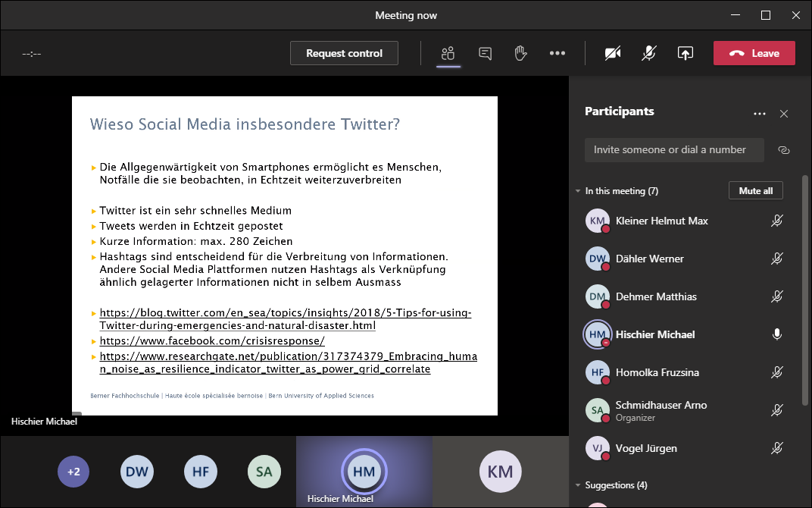
Task: Click the share content icon
Action: [685, 53]
